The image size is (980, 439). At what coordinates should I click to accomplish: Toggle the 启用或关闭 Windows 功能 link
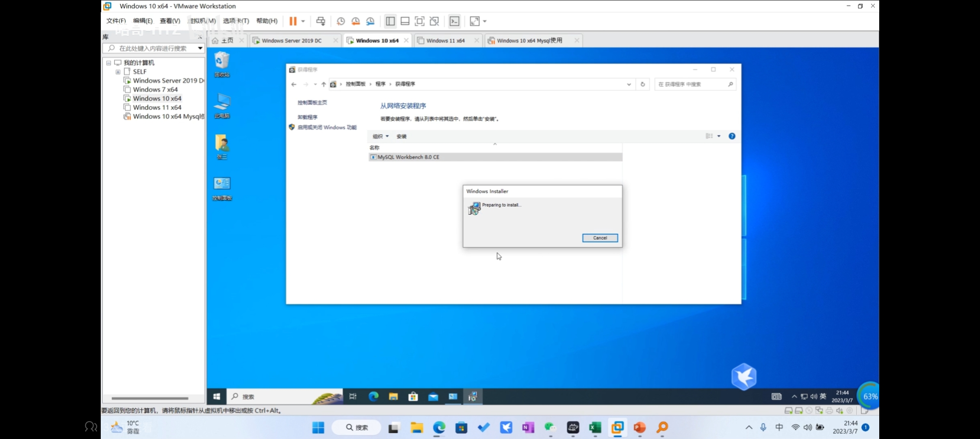point(327,127)
